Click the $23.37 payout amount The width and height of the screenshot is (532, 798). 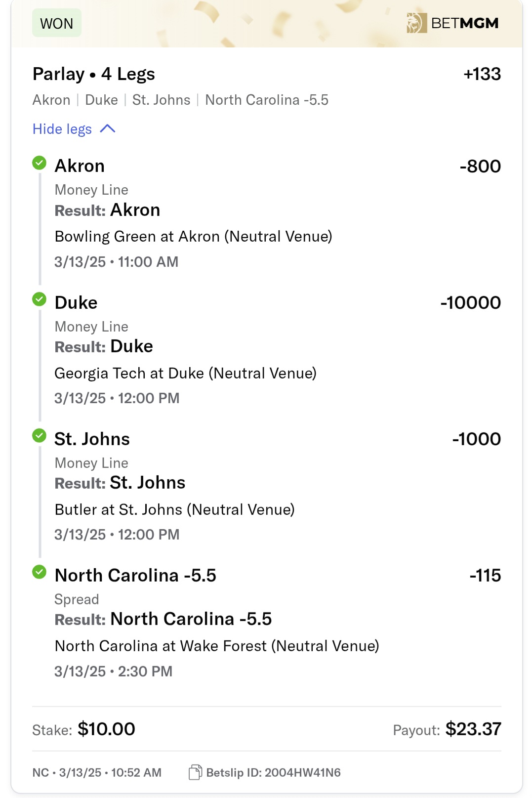click(x=473, y=729)
